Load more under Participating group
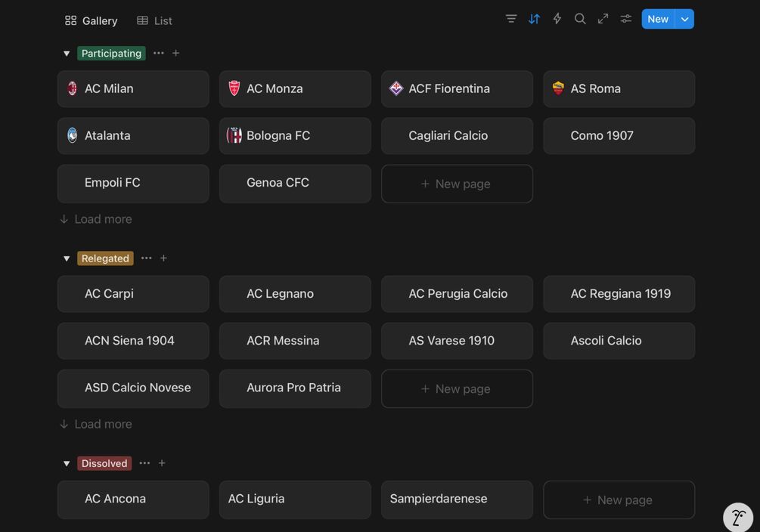 click(96, 219)
